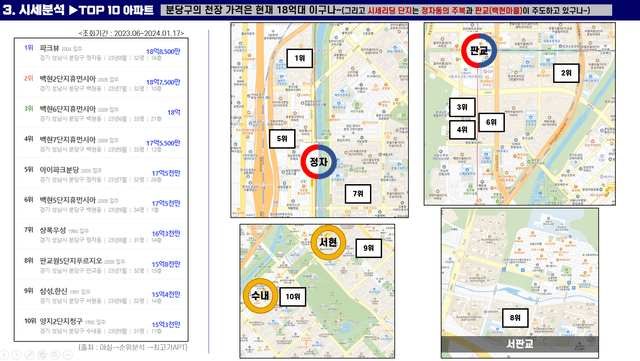Select the 10위 label box on the map
The image size is (640, 361).
point(293,297)
